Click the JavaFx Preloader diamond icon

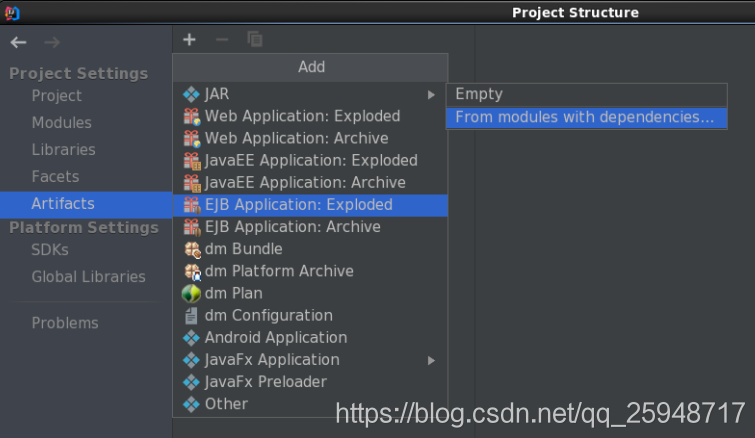tap(191, 382)
